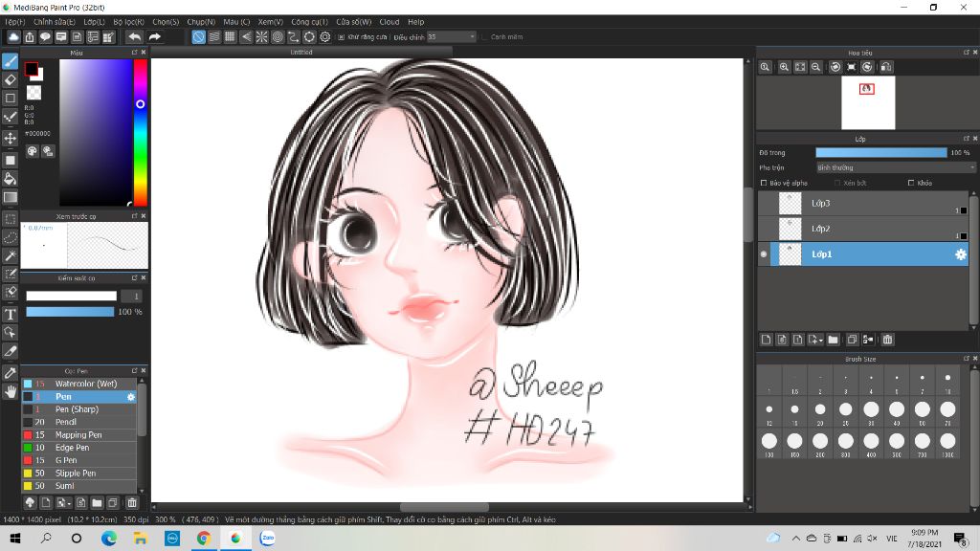
Task: Click the rainbow hue slider
Action: click(141, 132)
